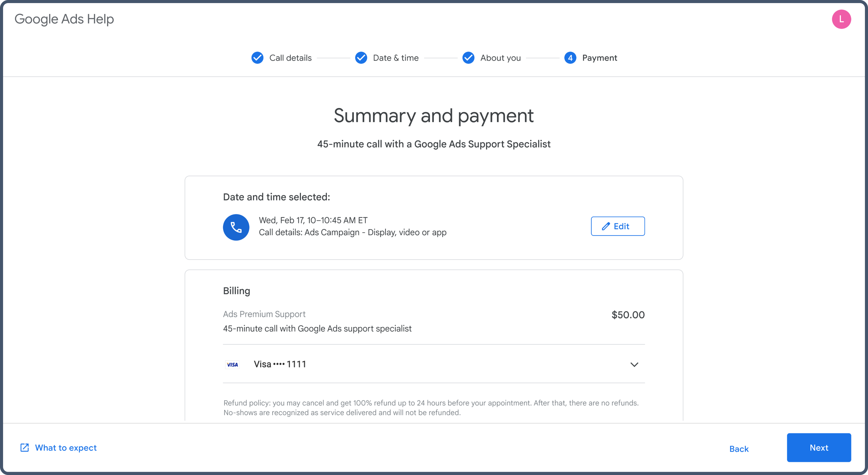
Task: Go to the About you step
Action: tap(500, 58)
